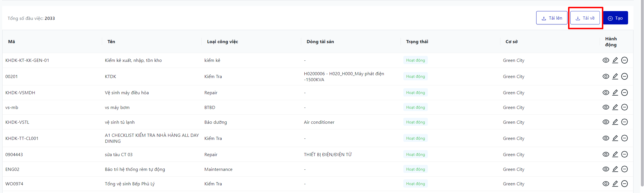Image resolution: width=644 pixels, height=193 pixels.
Task: Click the Dòng tài sản column header
Action: (320, 41)
